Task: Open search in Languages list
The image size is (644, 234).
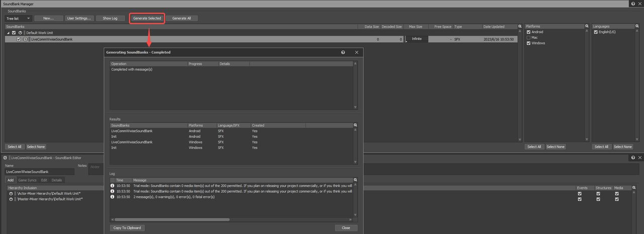Action: (636, 26)
